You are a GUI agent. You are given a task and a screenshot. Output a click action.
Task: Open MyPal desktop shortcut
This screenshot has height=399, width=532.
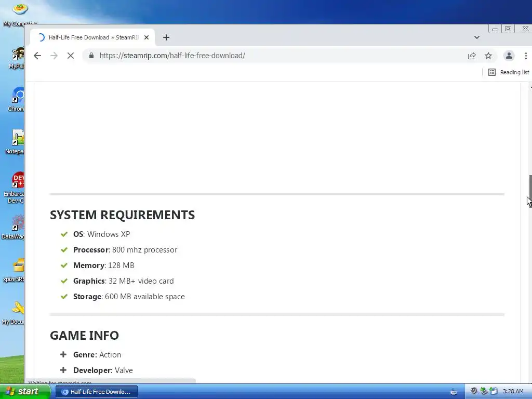pos(17,58)
